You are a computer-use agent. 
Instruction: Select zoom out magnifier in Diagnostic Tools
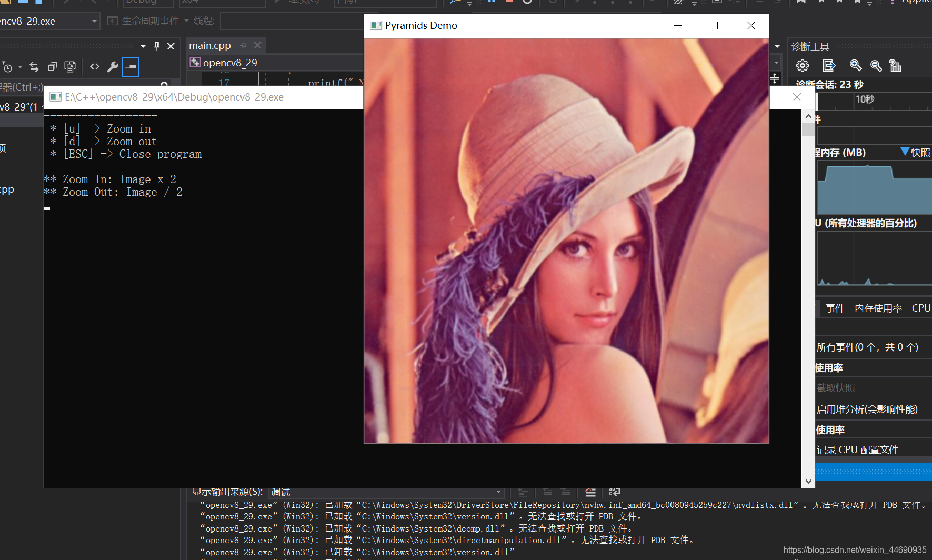[876, 66]
